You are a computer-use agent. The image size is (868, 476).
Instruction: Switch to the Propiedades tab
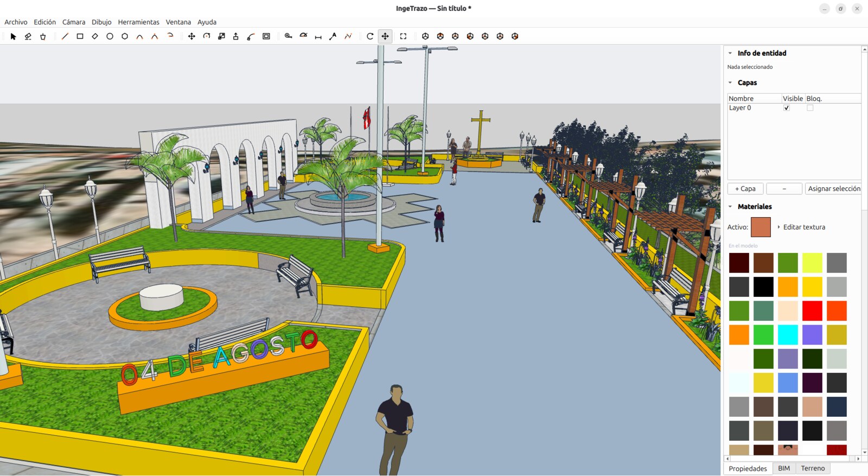[x=748, y=469]
